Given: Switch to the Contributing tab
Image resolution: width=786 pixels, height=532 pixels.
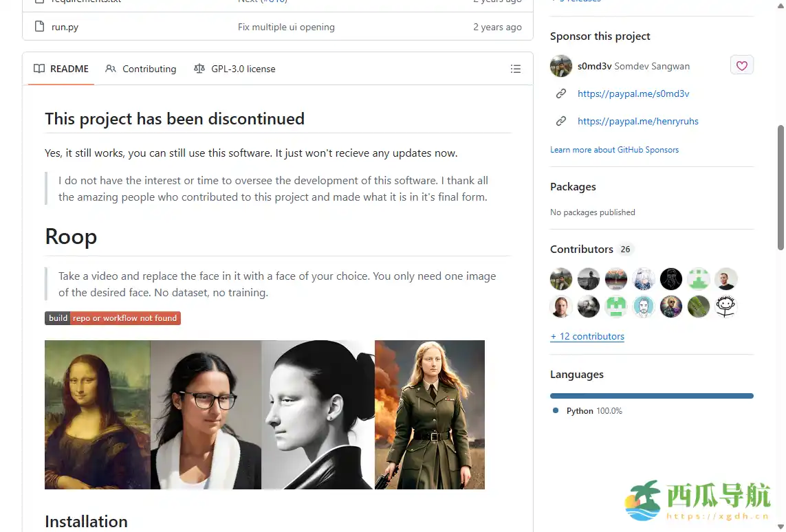Looking at the screenshot, I should pyautogui.click(x=141, y=69).
